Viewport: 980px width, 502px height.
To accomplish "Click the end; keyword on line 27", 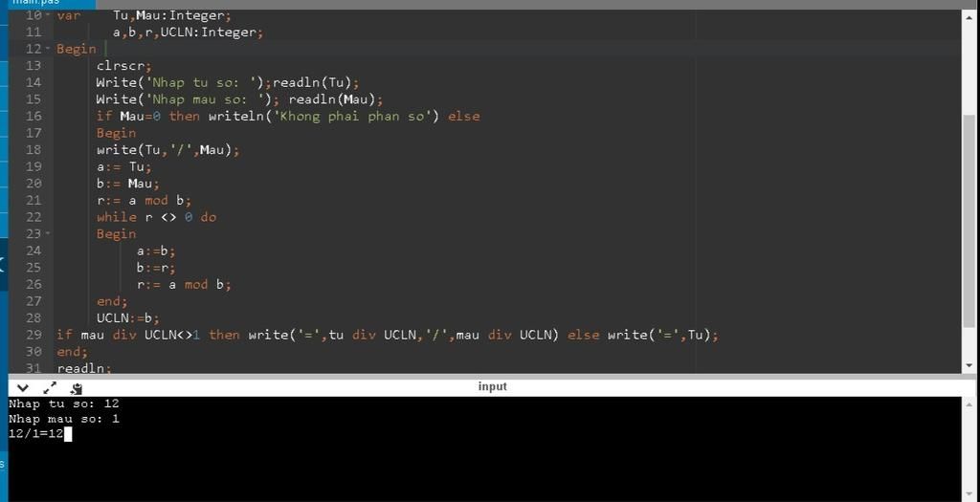I will [x=112, y=301].
